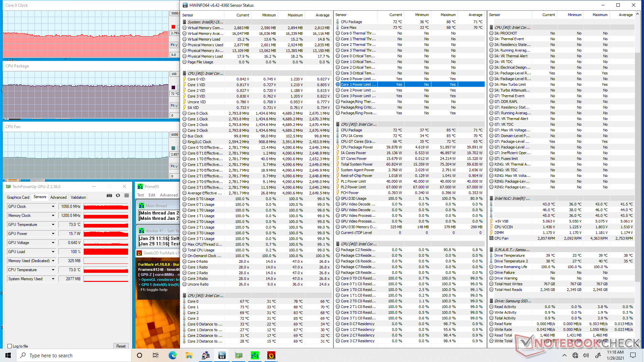Viewport: 644px width, 362px height.
Task: Open the Memory Used (Dedicated) dropdown
Action: pyautogui.click(x=53, y=261)
